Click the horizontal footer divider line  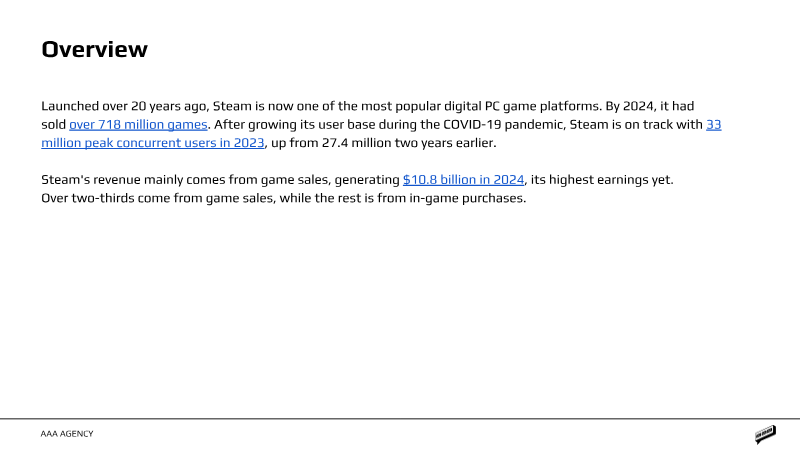click(x=400, y=419)
